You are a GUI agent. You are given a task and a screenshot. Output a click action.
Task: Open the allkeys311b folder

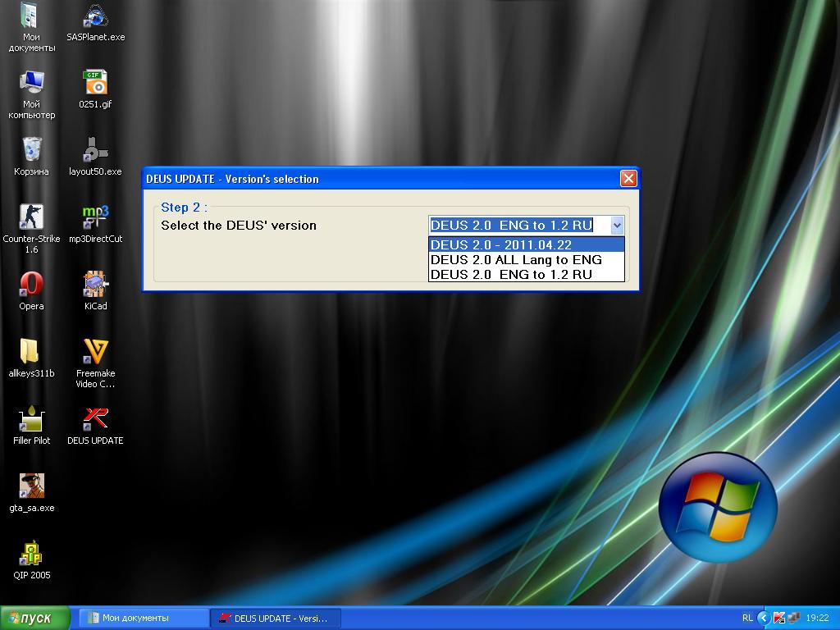(31, 352)
